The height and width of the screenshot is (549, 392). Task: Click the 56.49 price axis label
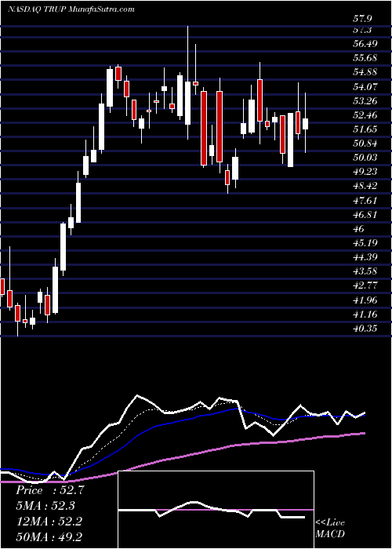tap(365, 44)
